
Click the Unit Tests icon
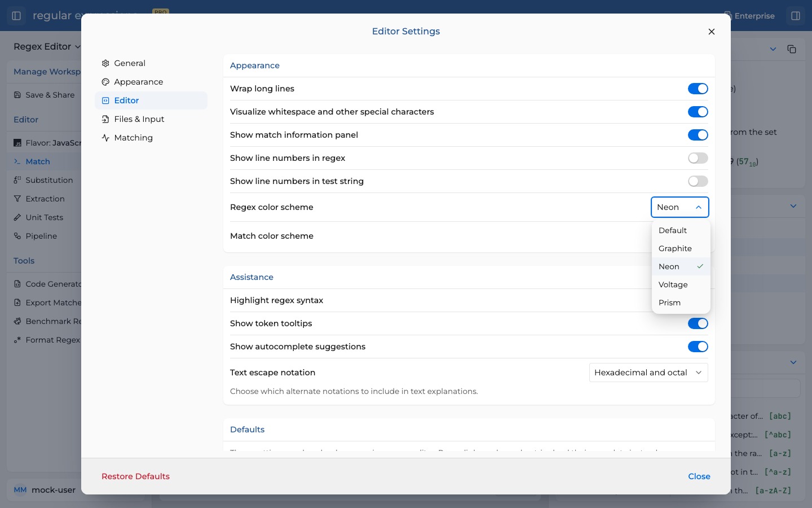point(17,217)
